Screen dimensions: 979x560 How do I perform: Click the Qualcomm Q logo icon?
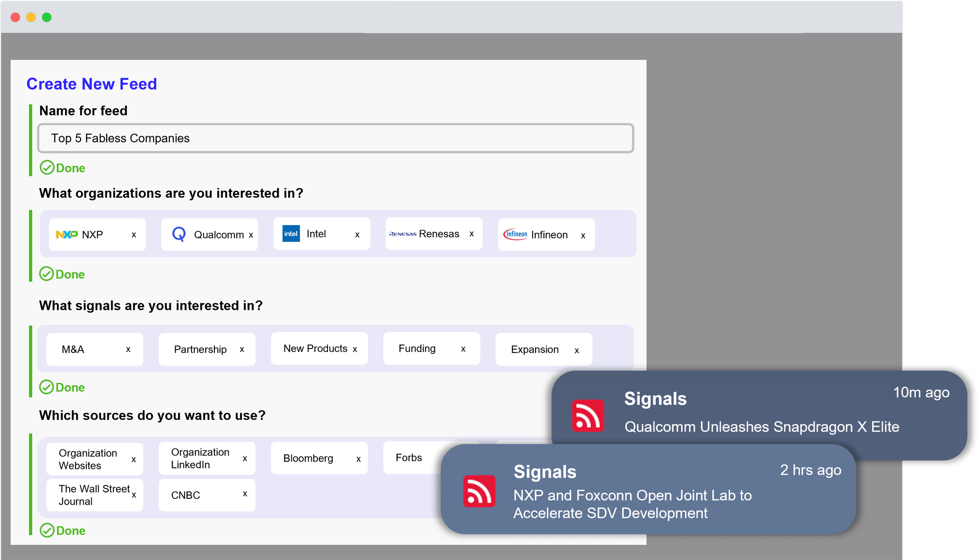pyautogui.click(x=179, y=234)
